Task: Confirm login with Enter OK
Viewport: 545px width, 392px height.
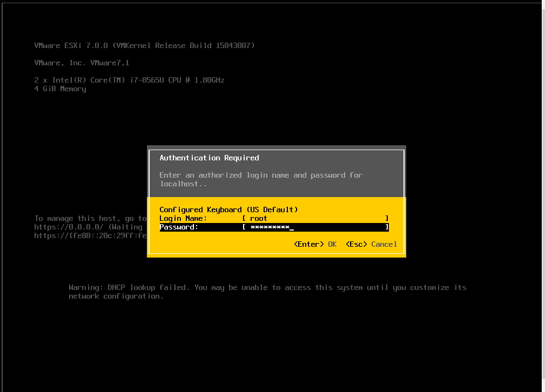Action: 315,244
